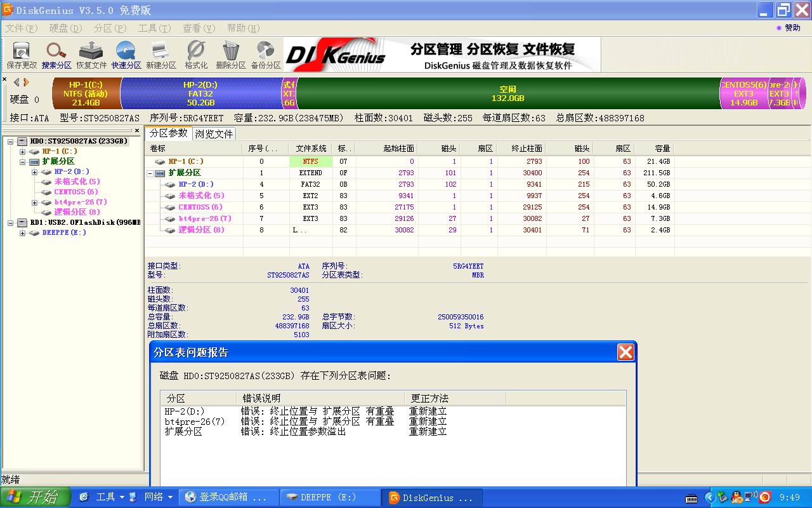The image size is (812, 508).
Task: Click 更正方法 column header in report dialog
Action: (455, 399)
